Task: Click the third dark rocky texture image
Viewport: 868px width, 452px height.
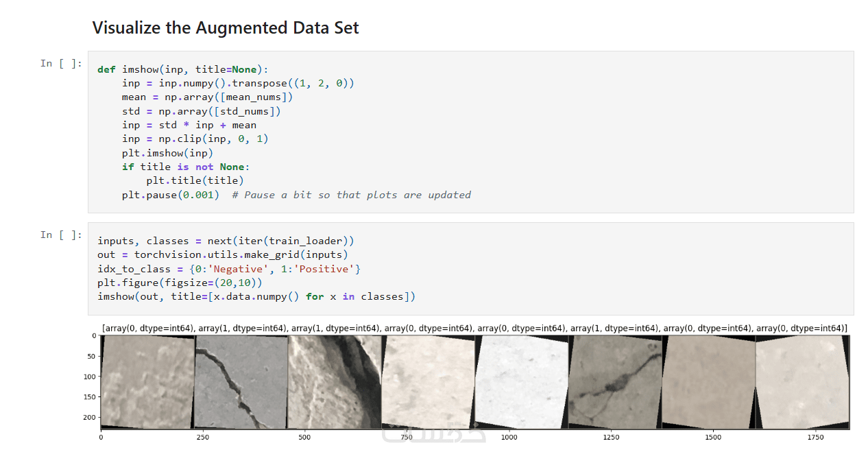Action: (334, 383)
